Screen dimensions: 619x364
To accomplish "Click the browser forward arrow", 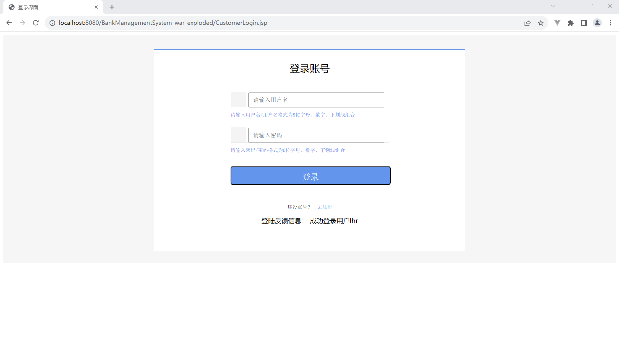I will point(22,23).
